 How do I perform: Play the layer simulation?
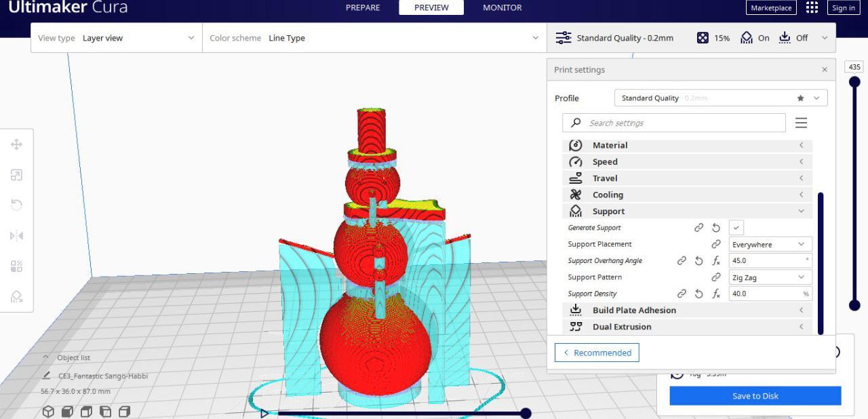click(x=264, y=413)
